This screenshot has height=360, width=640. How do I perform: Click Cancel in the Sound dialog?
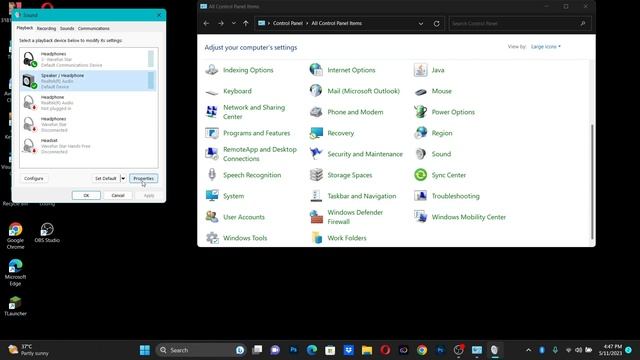click(x=118, y=196)
